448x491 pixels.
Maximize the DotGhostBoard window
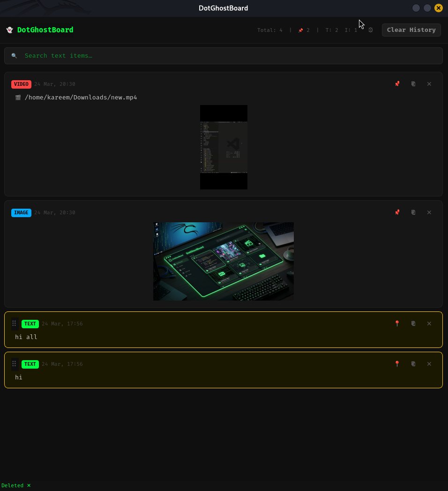[x=427, y=8]
